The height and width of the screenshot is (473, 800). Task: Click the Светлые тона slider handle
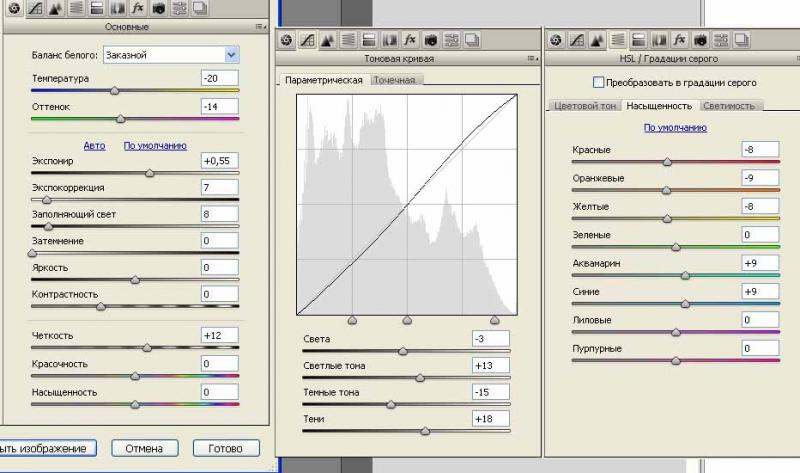point(420,378)
